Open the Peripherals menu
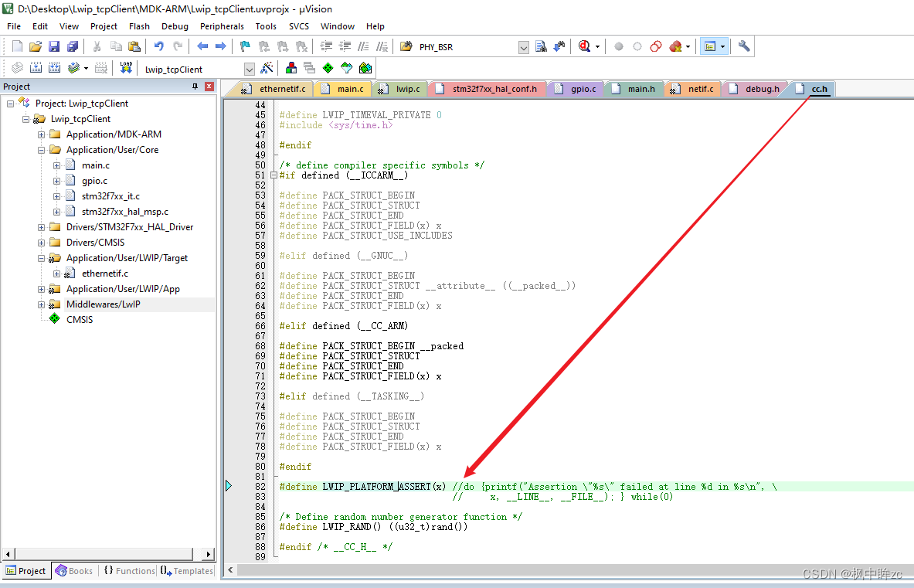This screenshot has height=588, width=914. pos(222,25)
